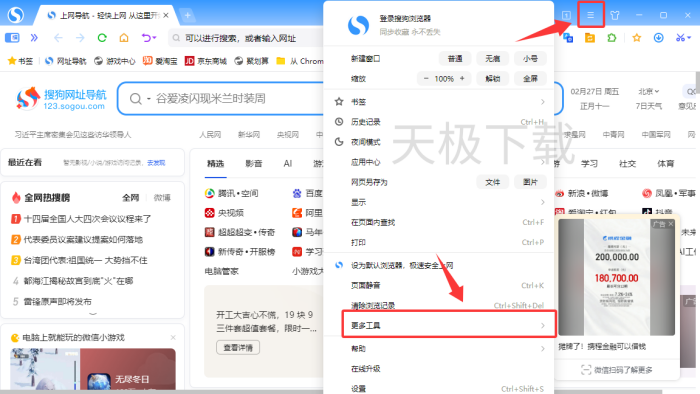700x394 pixels.
Task: Expand the 显示 submenu
Action: point(440,202)
